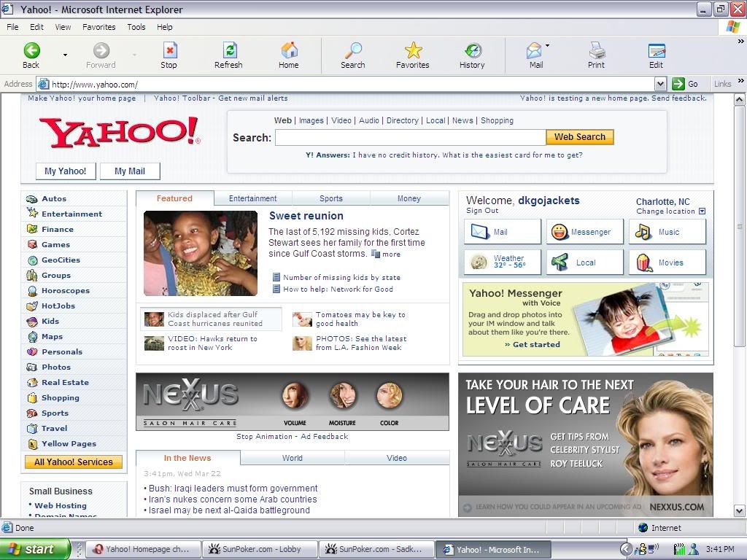Viewport: 747px width, 560px height.
Task: Open the Windows Start button
Action: [x=34, y=549]
